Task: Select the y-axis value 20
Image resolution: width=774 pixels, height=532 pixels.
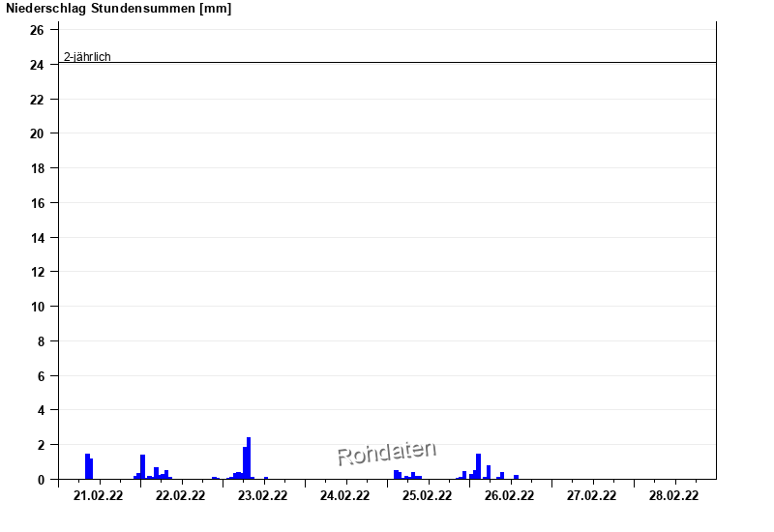Action: tap(37, 133)
